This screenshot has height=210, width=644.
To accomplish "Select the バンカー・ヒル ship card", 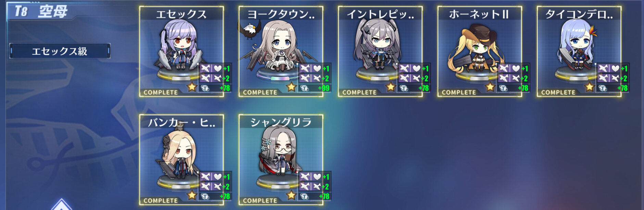I will tap(181, 160).
